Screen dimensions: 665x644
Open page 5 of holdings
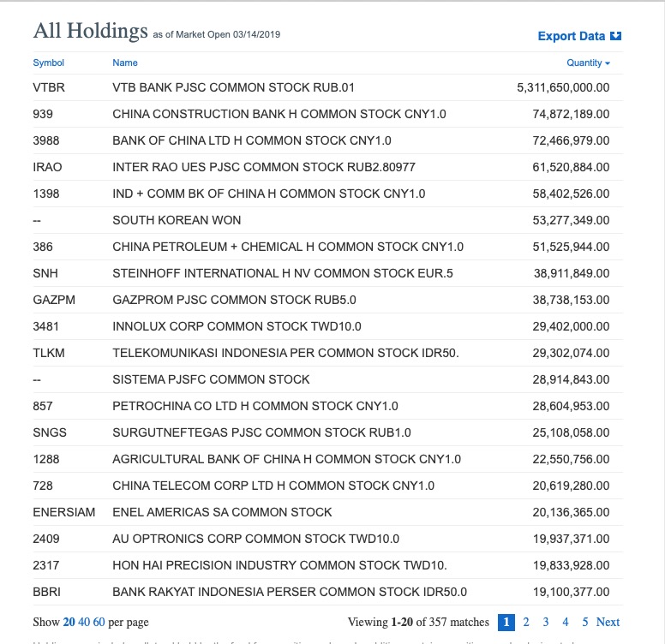pyautogui.click(x=585, y=623)
